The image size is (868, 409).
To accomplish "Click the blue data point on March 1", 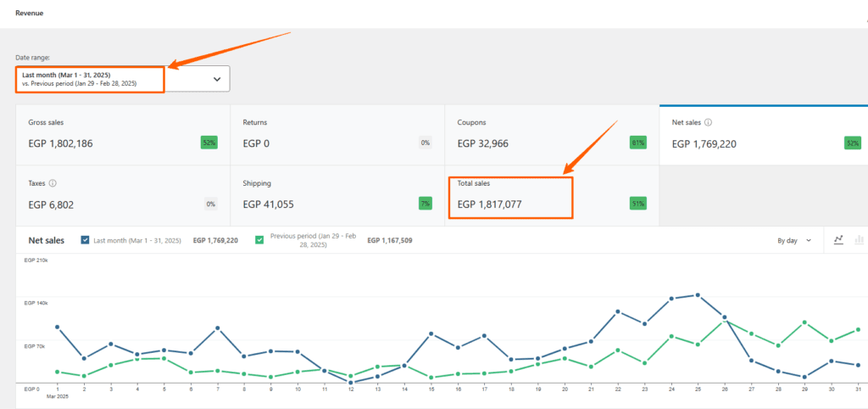I will 57,327.
